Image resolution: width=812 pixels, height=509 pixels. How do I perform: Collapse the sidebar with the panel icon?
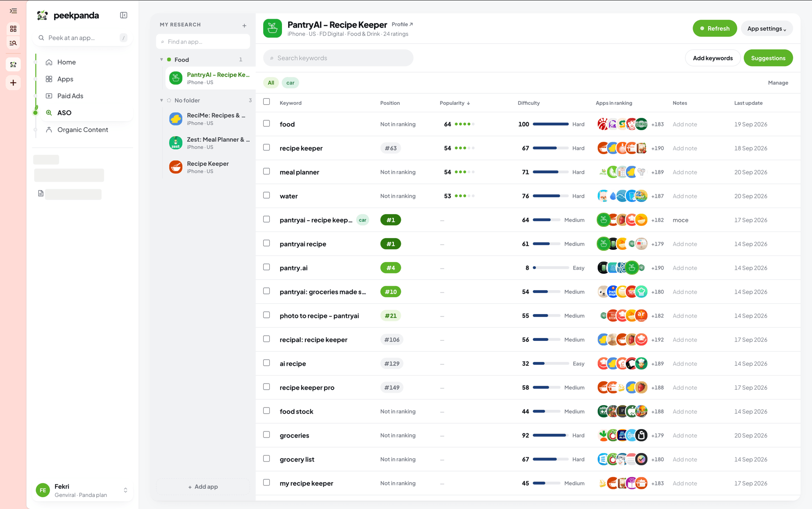124,15
